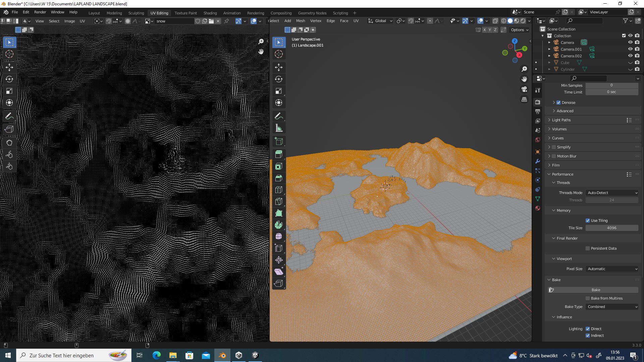Switch to the Shading workspace tab

(x=210, y=13)
